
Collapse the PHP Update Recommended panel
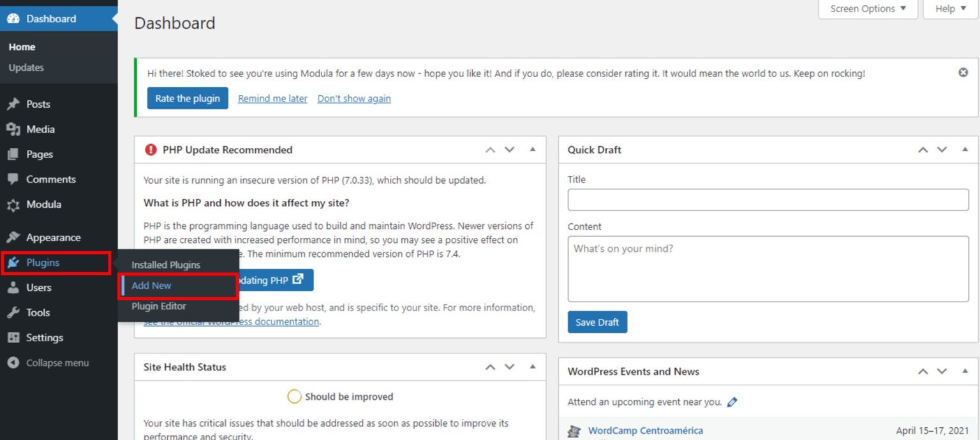533,150
